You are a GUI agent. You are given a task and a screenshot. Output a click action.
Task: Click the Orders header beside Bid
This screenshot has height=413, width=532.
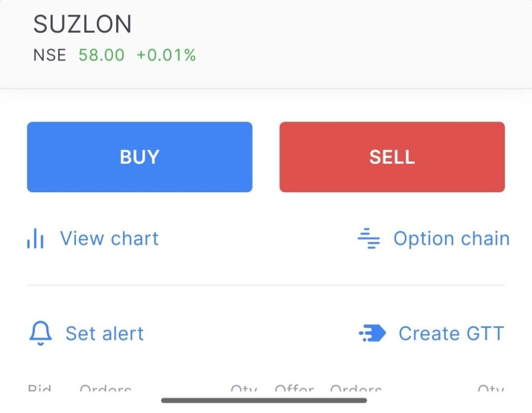105,389
